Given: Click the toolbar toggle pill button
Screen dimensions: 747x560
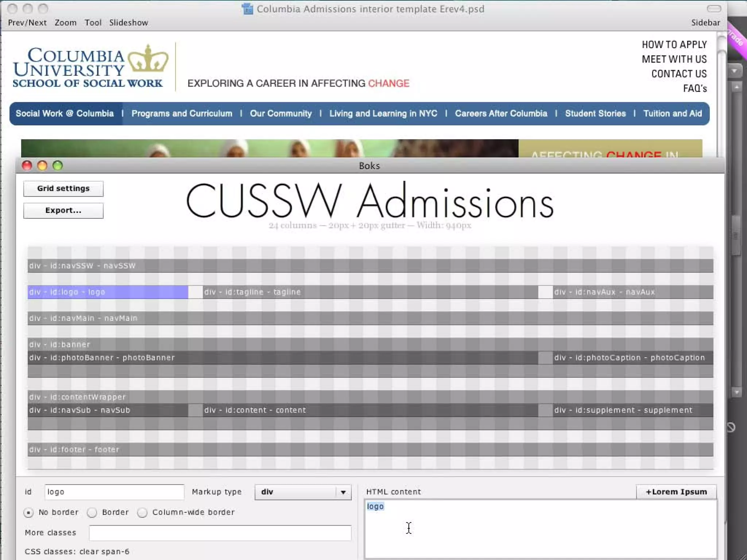Looking at the screenshot, I should pyautogui.click(x=713, y=8).
